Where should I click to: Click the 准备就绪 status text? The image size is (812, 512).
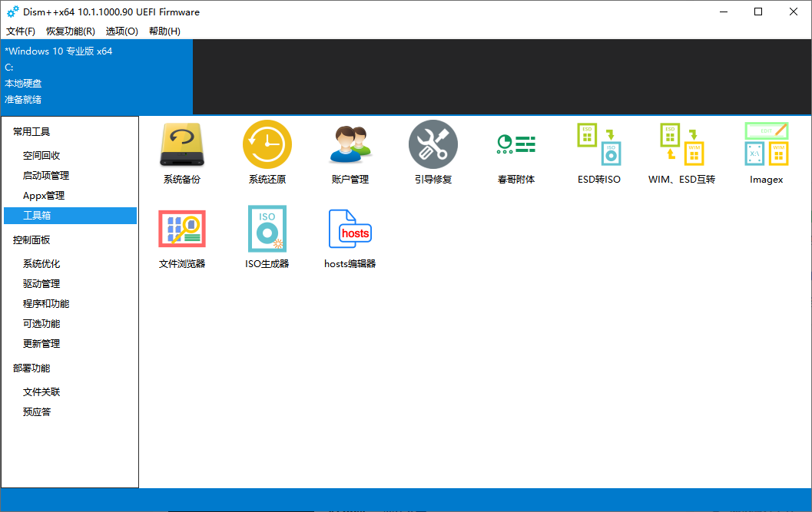(23, 99)
